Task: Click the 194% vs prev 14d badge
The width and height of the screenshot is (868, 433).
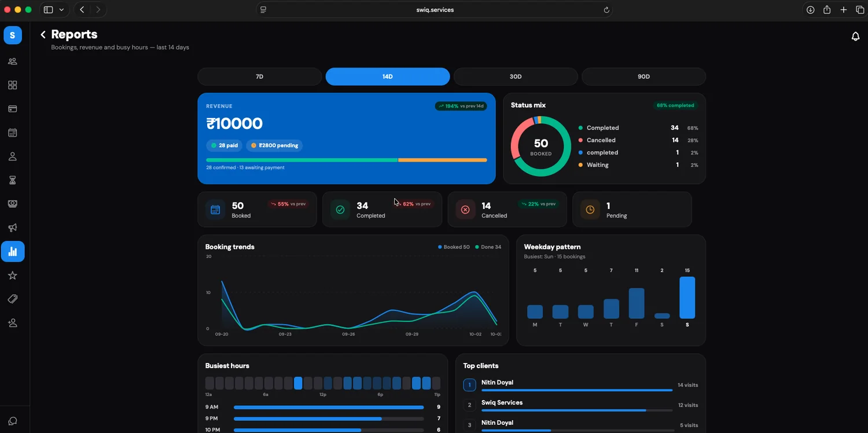Action: click(461, 106)
